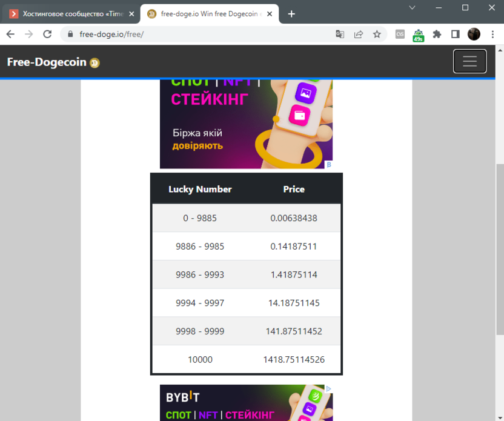Viewport: 504px width, 421px height.
Task: Toggle the browser side panel
Action: 456,35
